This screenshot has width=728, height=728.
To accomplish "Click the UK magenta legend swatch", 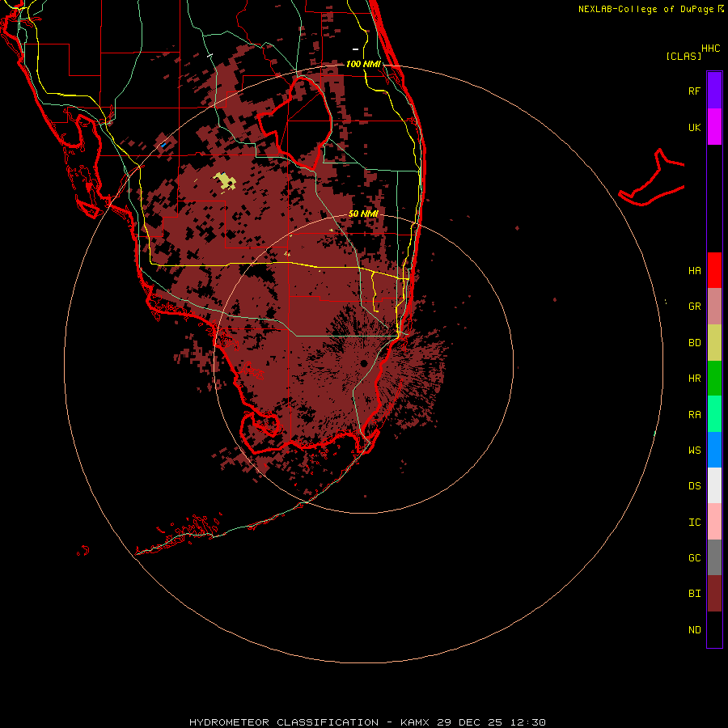I will point(714,127).
